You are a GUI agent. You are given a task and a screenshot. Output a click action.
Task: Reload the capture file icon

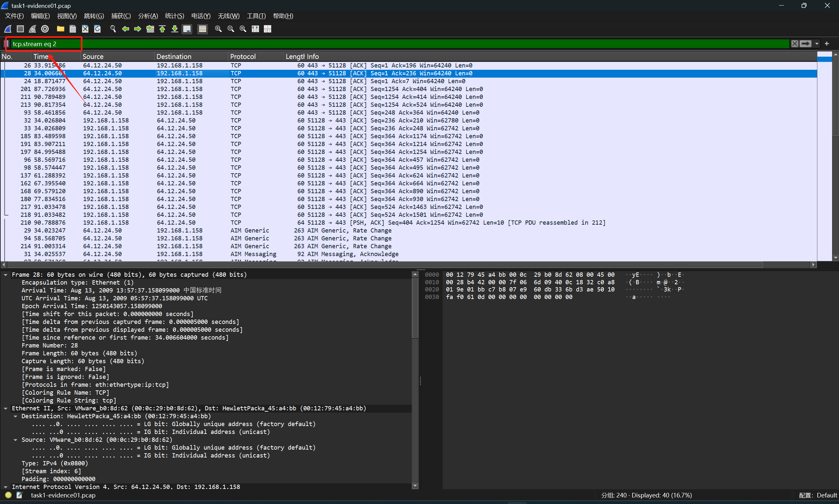tap(98, 29)
